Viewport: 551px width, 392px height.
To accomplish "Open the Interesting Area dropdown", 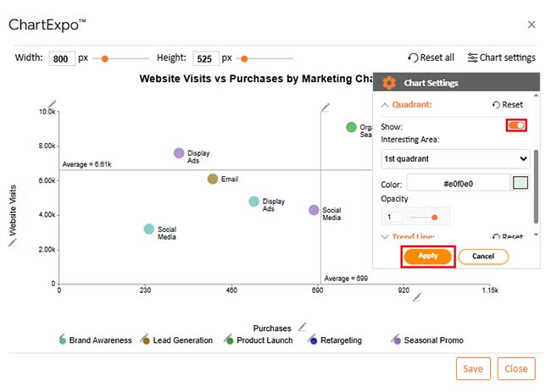I will (x=455, y=158).
